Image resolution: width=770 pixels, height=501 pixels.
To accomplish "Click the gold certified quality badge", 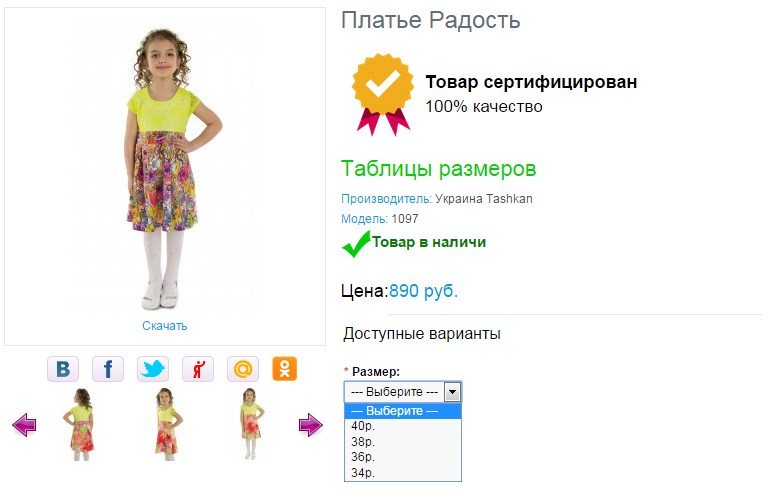I will click(382, 94).
